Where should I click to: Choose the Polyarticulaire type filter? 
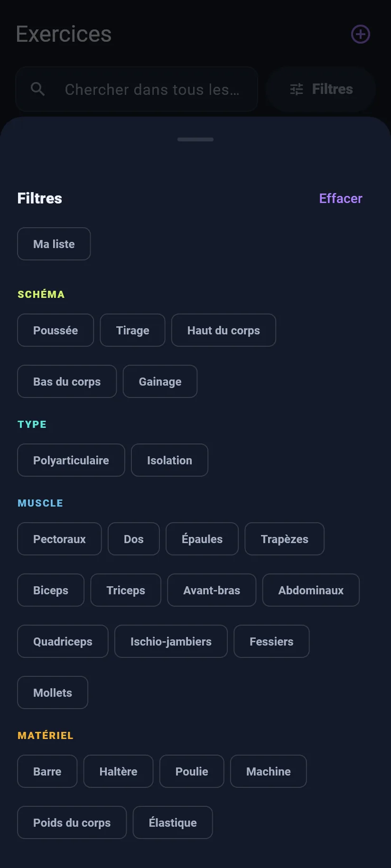tap(71, 460)
